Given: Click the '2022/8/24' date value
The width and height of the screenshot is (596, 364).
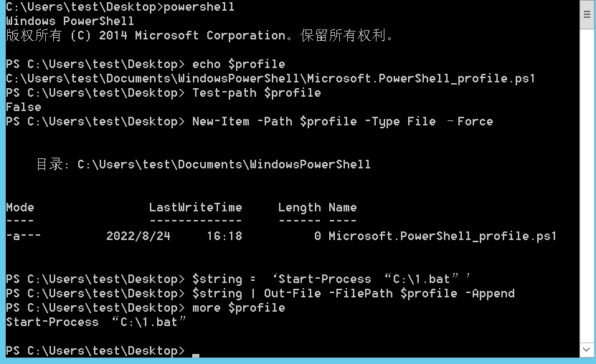Looking at the screenshot, I should [138, 236].
